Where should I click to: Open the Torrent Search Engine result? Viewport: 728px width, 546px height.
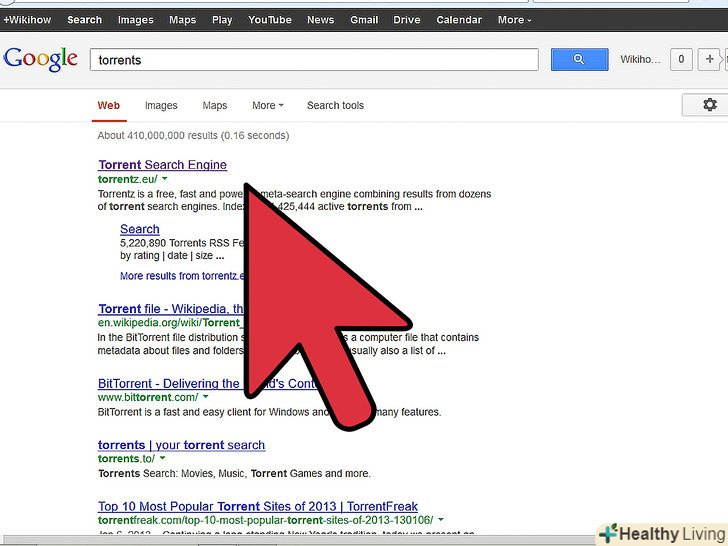[162, 165]
